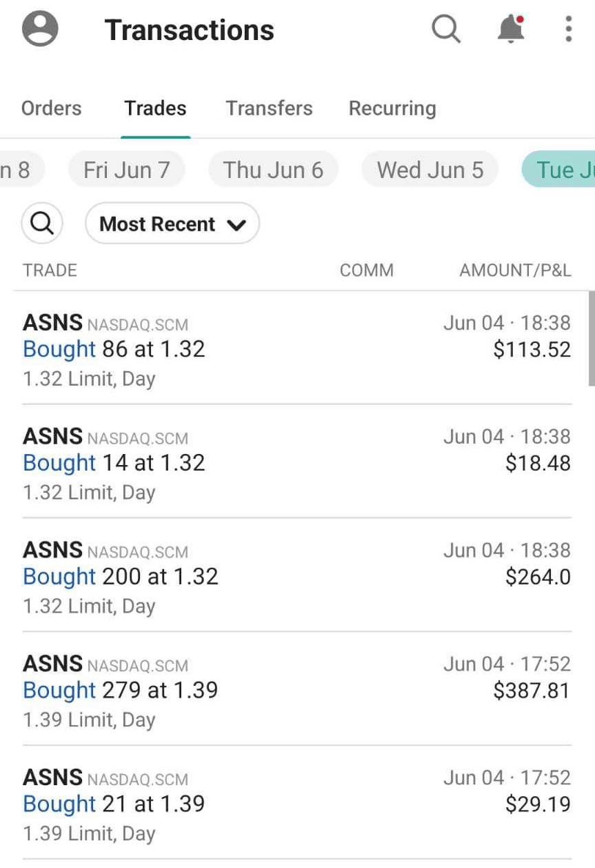595x868 pixels.
Task: Tap the trade filter search icon
Action: (x=43, y=224)
